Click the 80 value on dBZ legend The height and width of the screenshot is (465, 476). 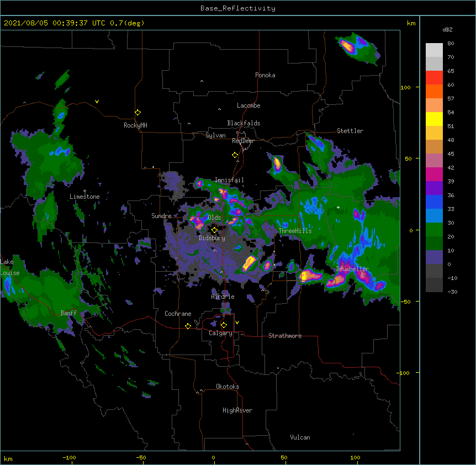point(451,44)
